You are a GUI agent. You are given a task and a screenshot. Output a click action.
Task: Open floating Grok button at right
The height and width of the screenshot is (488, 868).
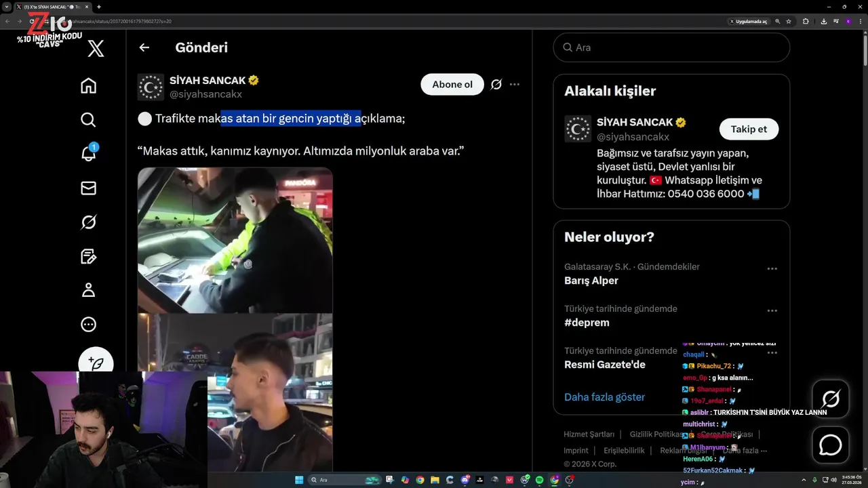coord(831,399)
